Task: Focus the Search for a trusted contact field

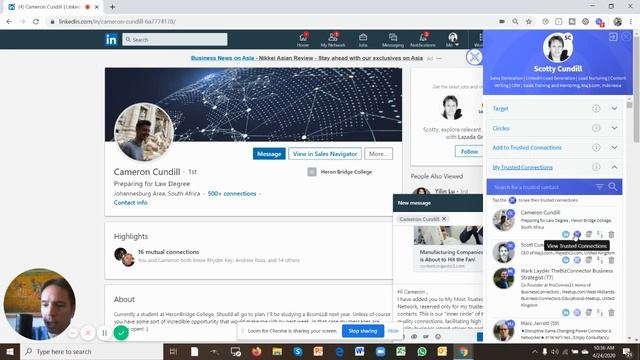Action: click(x=541, y=187)
